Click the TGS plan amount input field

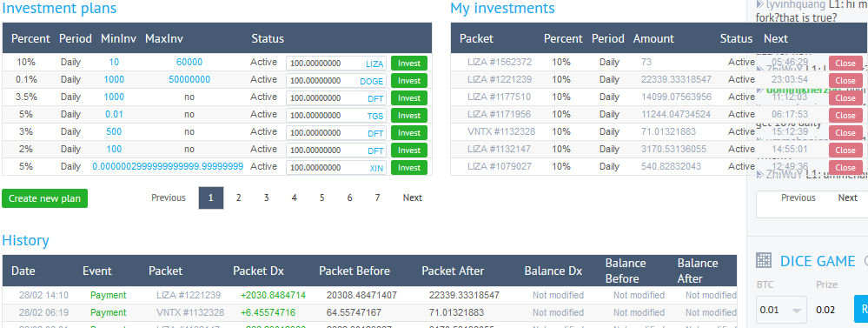click(x=336, y=116)
